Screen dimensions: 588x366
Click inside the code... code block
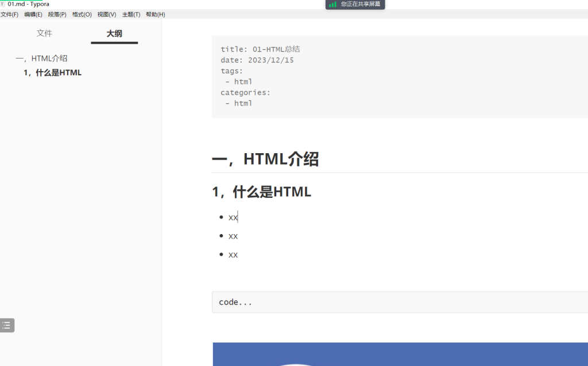pos(400,302)
